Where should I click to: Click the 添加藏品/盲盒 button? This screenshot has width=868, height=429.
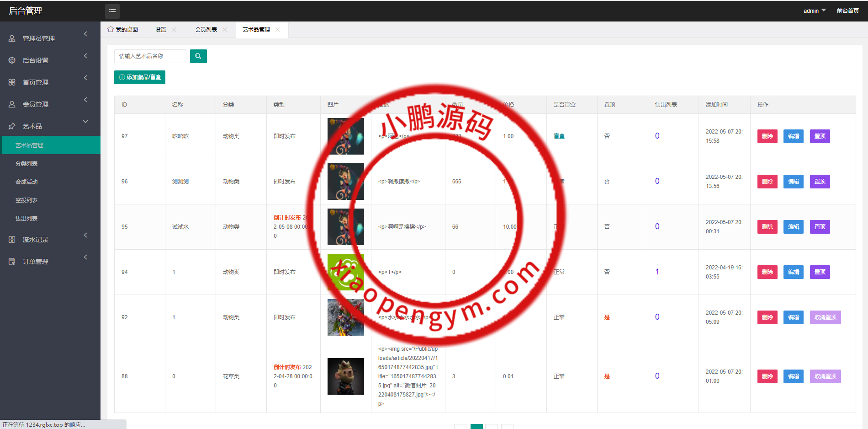140,77
